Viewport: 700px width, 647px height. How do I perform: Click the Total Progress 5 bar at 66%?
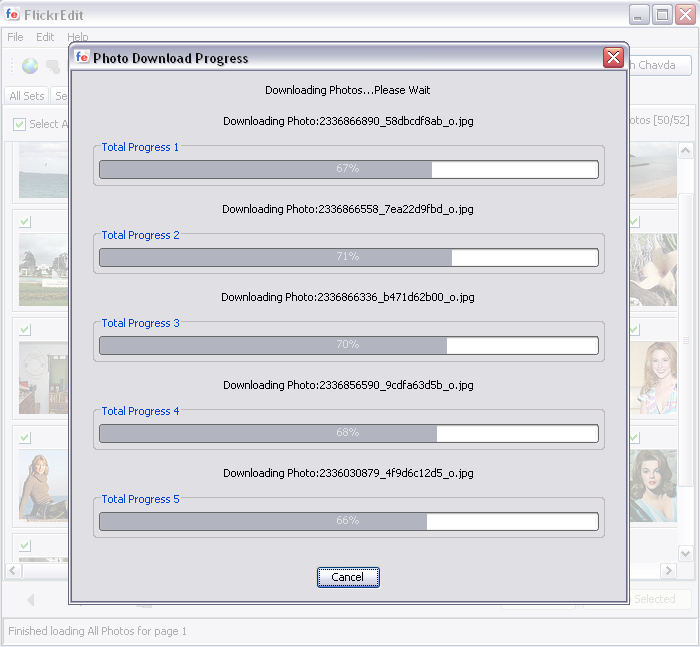pyautogui.click(x=349, y=521)
